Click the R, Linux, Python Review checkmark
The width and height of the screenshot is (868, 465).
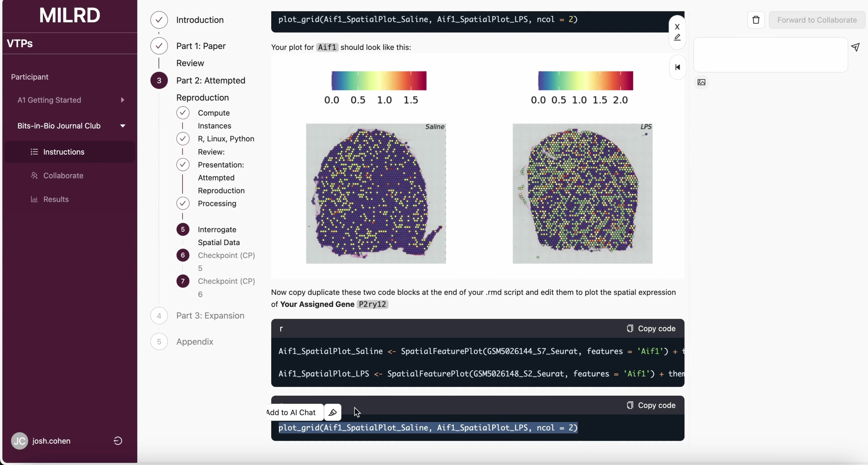[183, 139]
